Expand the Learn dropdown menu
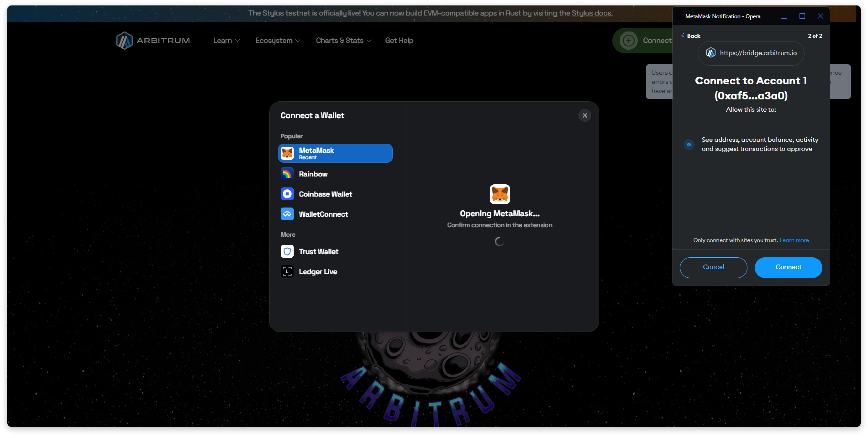This screenshot has height=436, width=868. [226, 41]
